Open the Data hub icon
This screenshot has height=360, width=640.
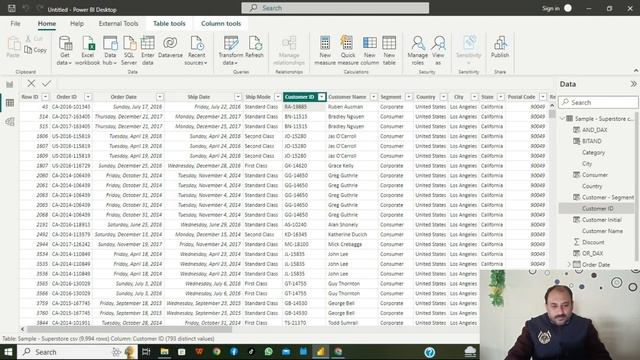point(110,50)
